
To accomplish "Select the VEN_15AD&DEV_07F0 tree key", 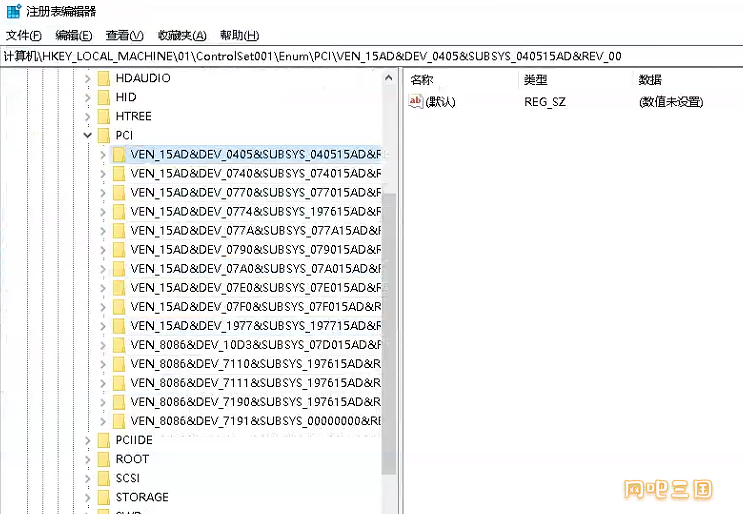I will click(x=256, y=307).
